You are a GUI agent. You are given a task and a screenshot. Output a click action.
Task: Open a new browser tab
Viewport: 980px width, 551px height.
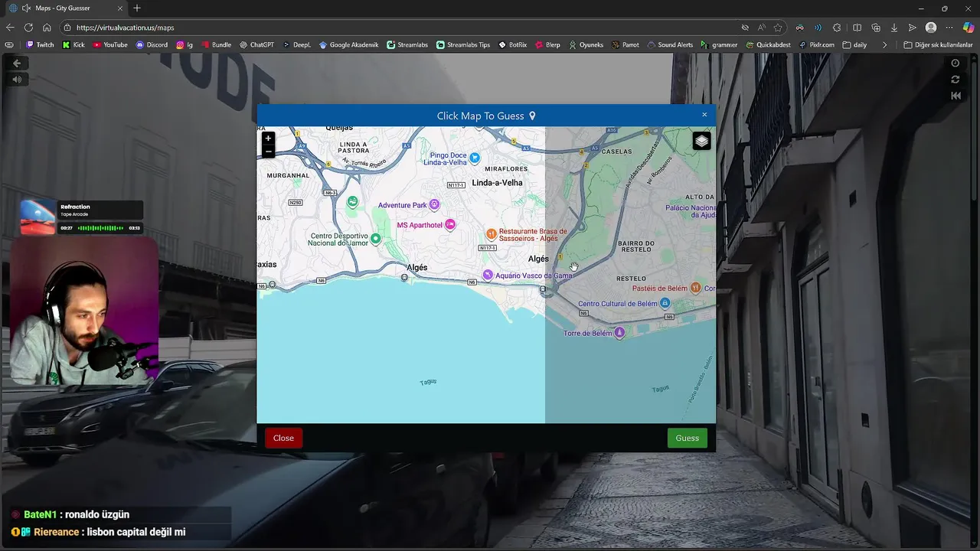coord(137,8)
